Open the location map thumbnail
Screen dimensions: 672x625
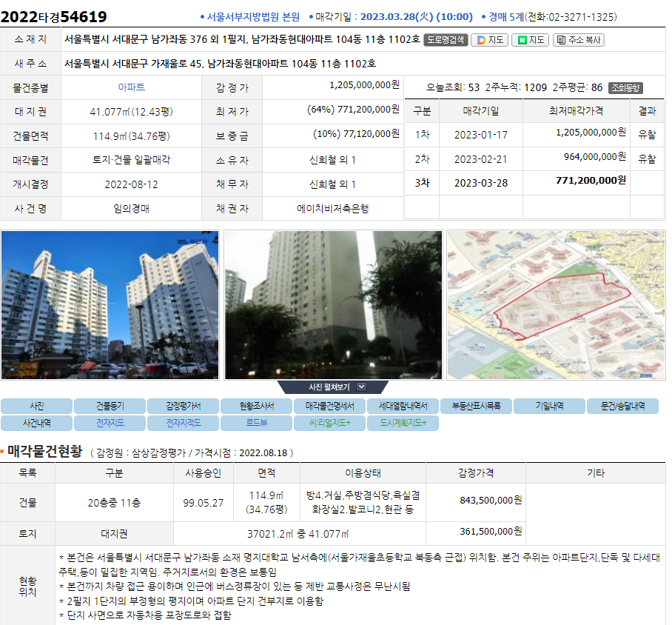pos(556,305)
